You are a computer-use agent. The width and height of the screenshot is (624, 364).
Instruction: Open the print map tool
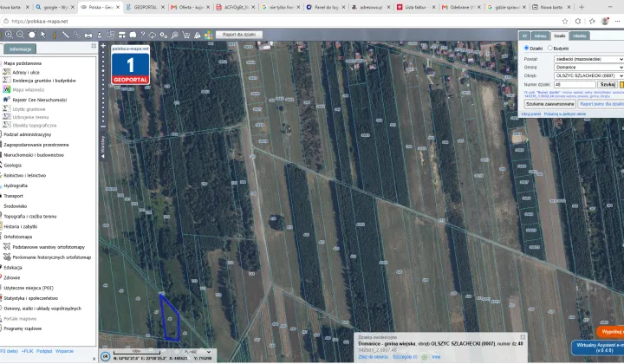88,35
